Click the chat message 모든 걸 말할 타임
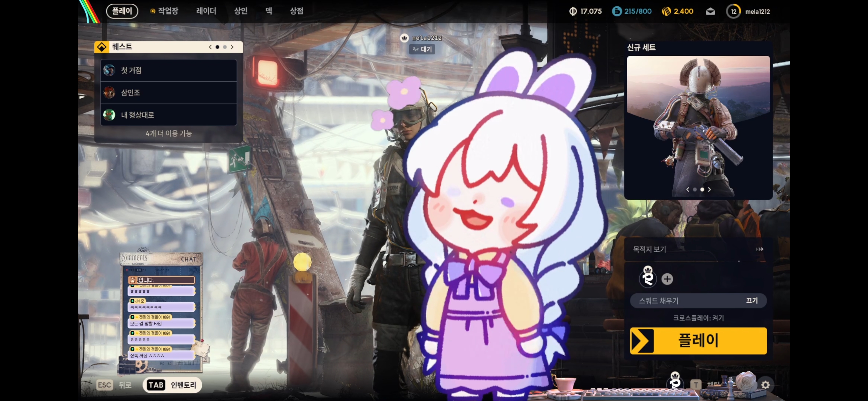 pos(146,324)
